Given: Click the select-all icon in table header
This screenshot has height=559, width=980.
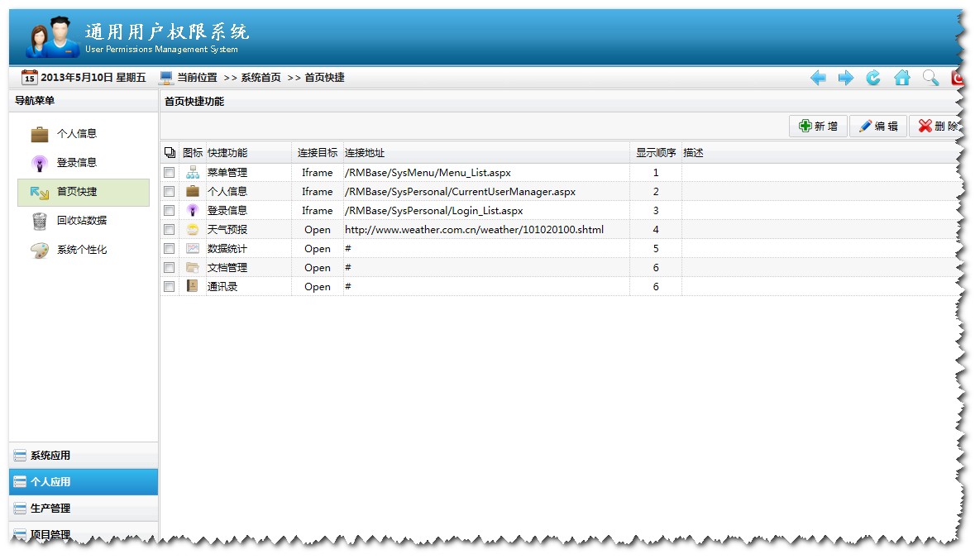Looking at the screenshot, I should point(170,152).
